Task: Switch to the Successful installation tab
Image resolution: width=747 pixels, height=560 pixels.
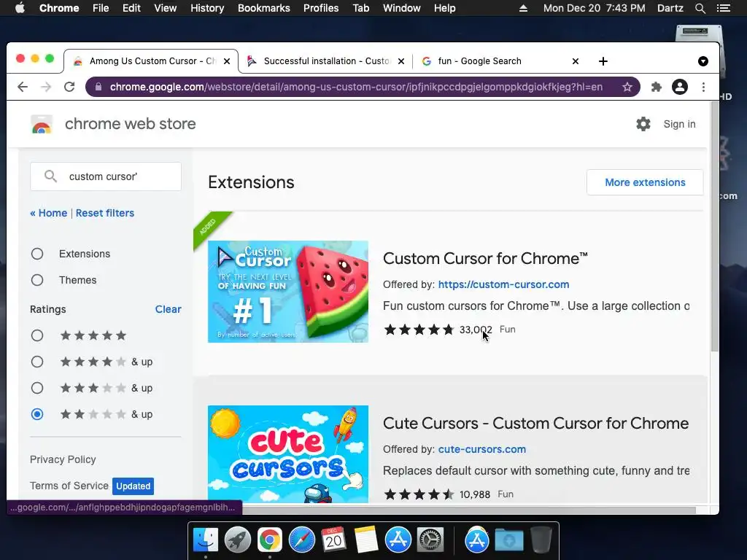Action: tap(326, 61)
